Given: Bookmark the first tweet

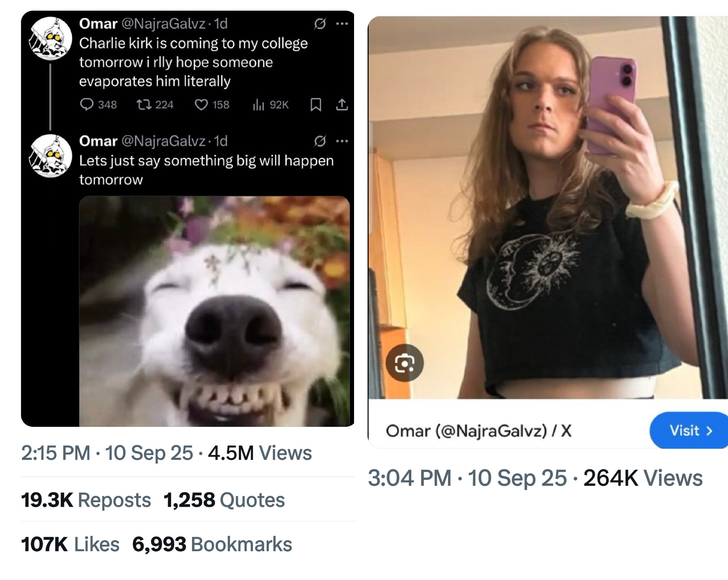Looking at the screenshot, I should 316,104.
